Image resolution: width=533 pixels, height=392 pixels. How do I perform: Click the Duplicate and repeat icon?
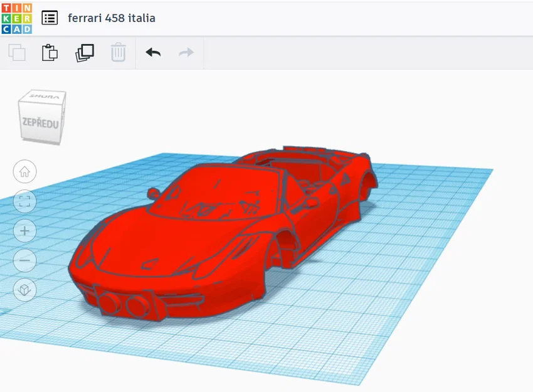click(85, 53)
